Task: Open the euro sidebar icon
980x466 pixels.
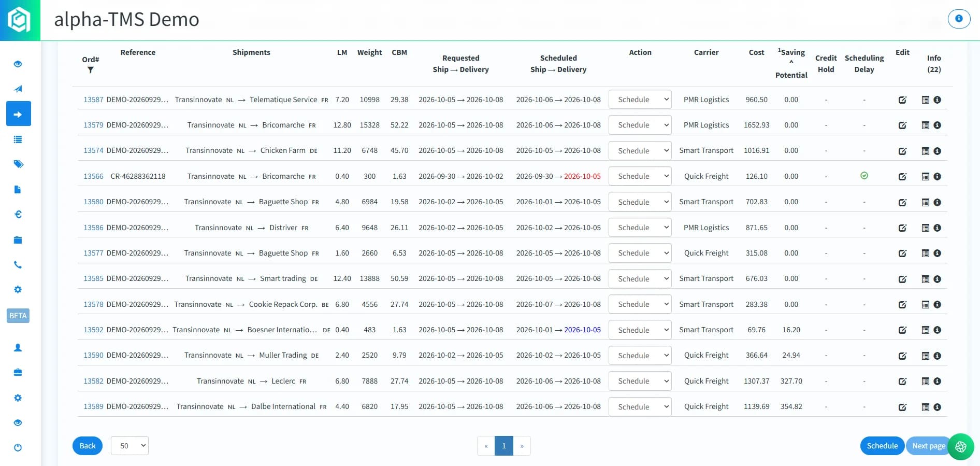Action: tap(18, 214)
